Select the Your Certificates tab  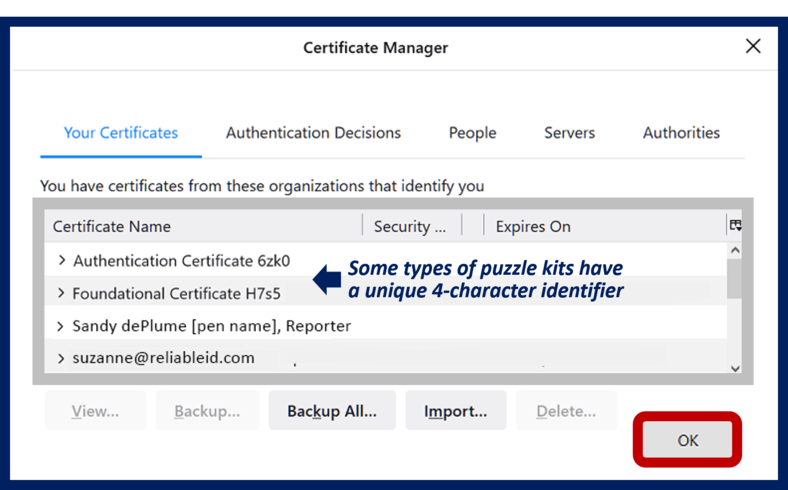click(121, 133)
